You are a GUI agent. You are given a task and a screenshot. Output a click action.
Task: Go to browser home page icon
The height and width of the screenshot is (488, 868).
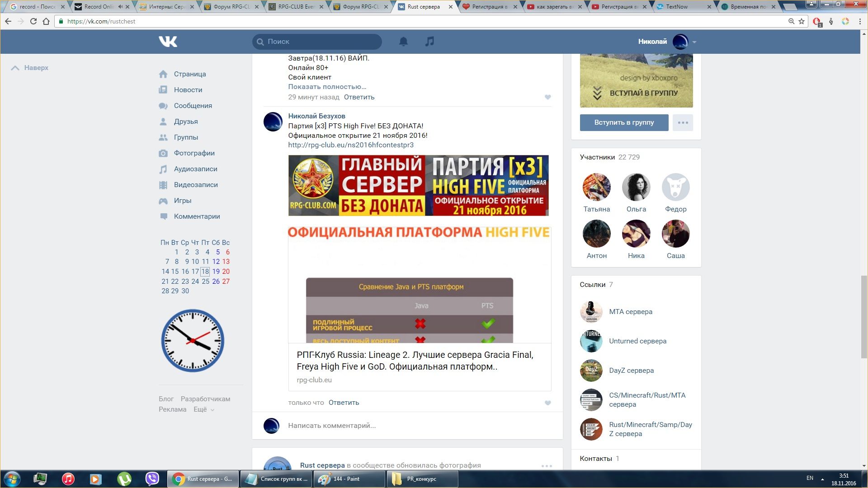[46, 21]
